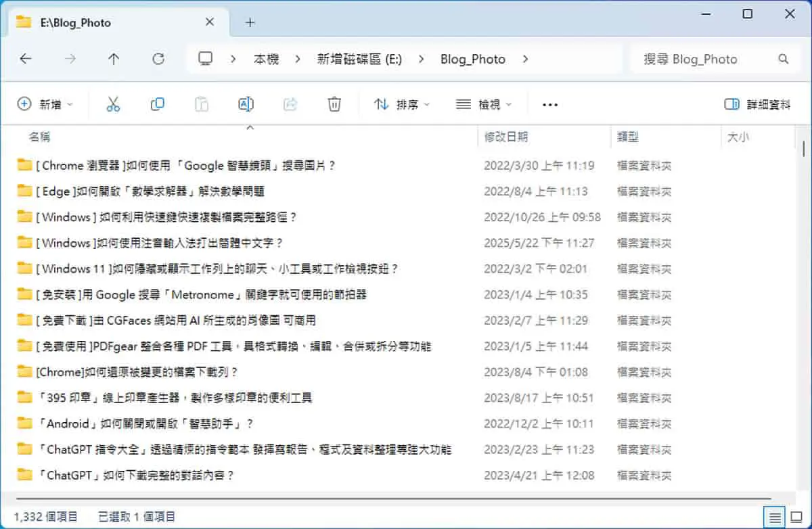Switch to details list view icon in status bar
The image size is (812, 529).
[x=775, y=517]
